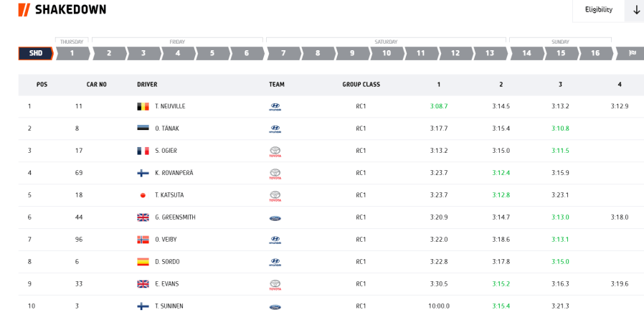
Task: Sort by the POS column header
Action: [x=42, y=85]
